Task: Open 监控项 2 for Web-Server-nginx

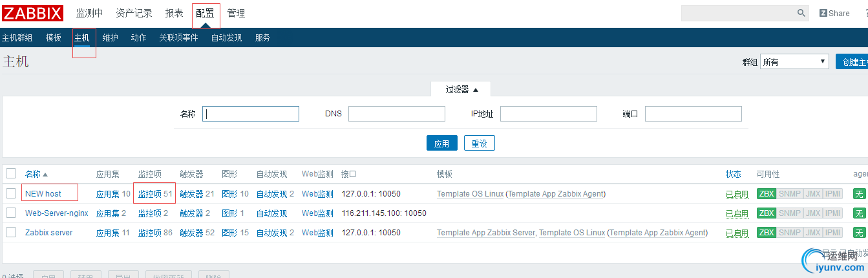Action: point(150,213)
